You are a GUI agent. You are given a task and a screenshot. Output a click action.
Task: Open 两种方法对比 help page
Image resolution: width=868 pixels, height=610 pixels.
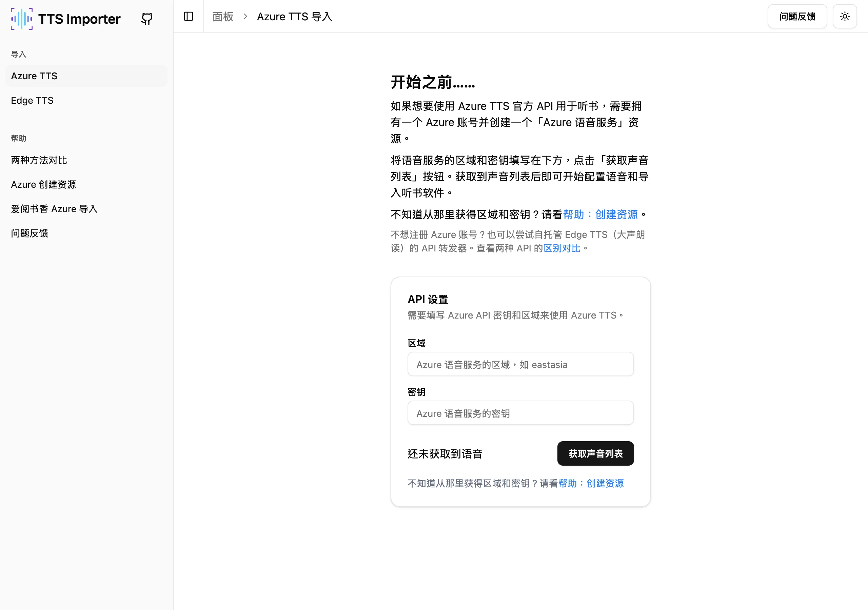(86, 160)
